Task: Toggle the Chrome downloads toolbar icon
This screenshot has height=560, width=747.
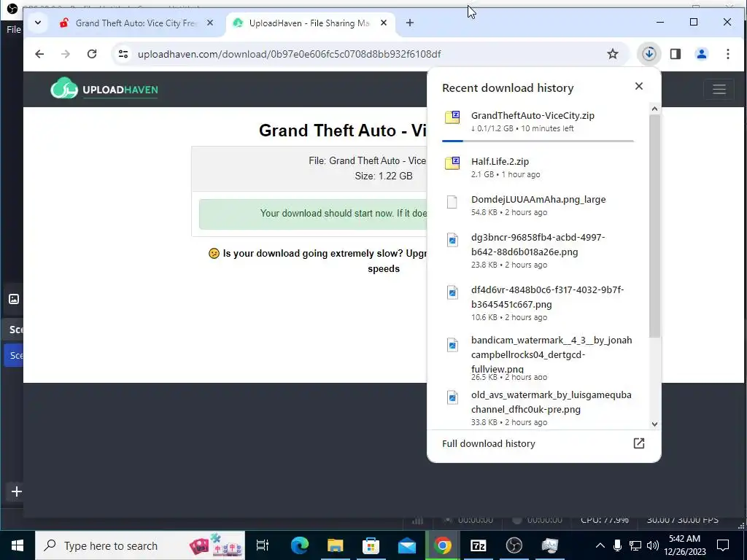Action: point(649,54)
